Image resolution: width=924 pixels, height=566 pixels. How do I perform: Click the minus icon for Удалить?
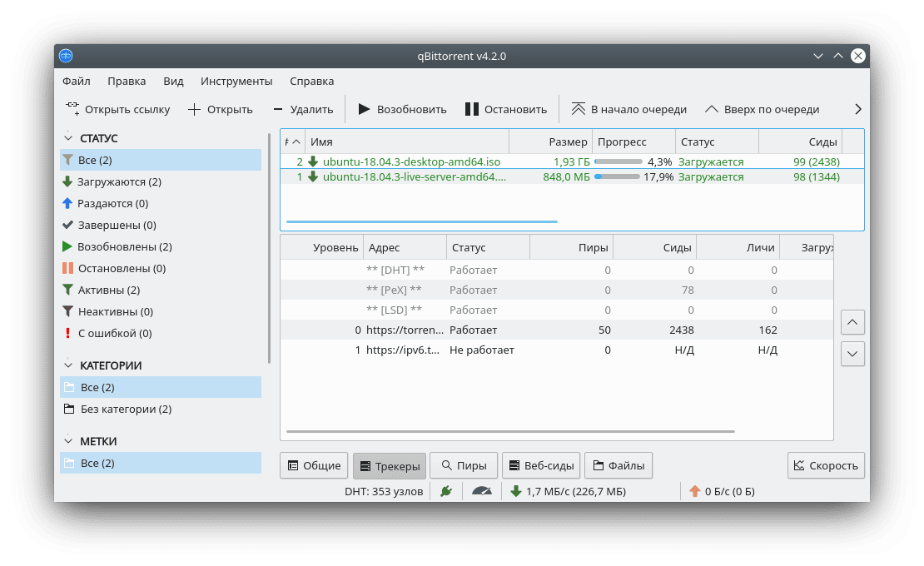(x=278, y=110)
